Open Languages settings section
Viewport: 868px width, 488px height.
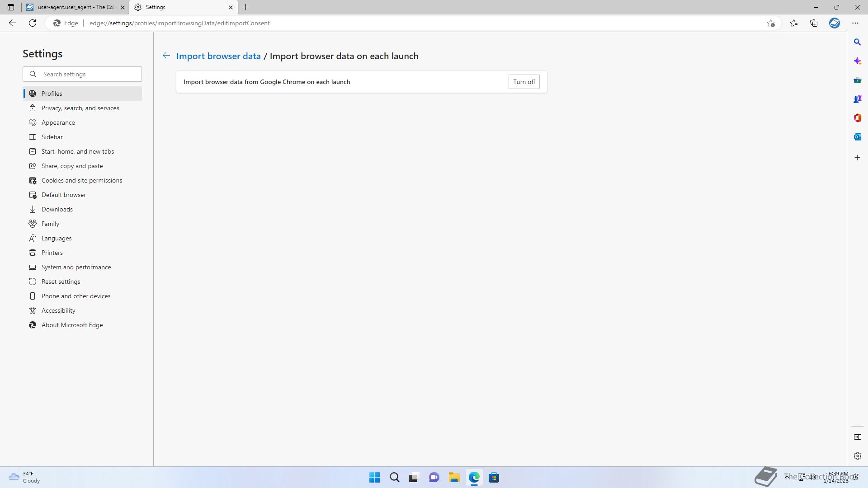tap(82, 238)
